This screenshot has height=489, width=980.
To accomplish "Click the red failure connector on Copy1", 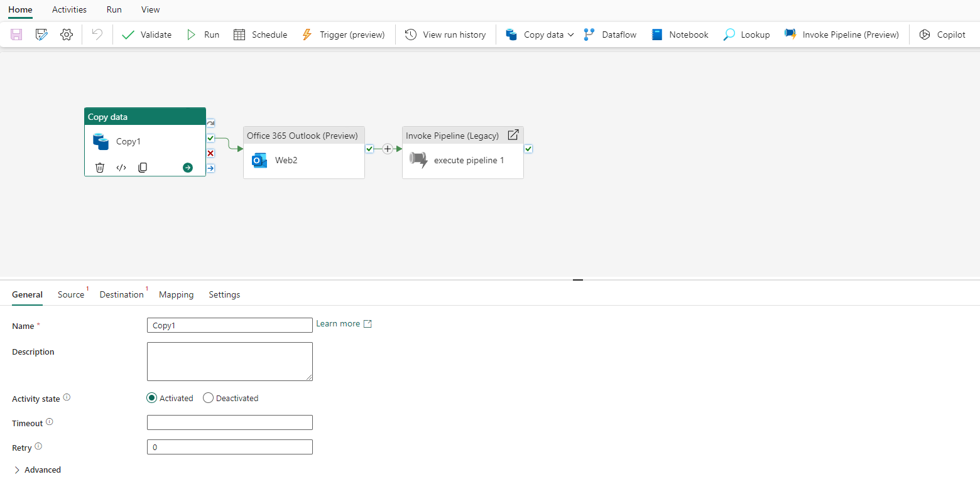I will click(x=210, y=153).
